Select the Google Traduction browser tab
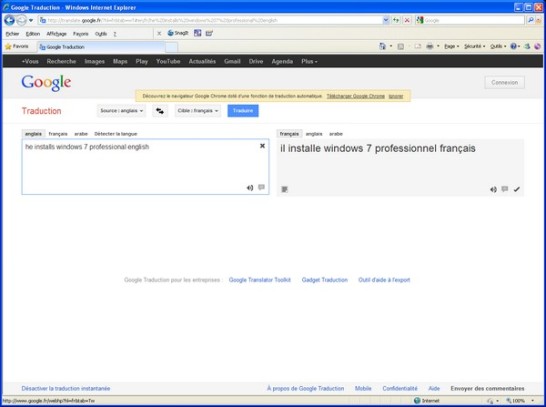 (101, 47)
